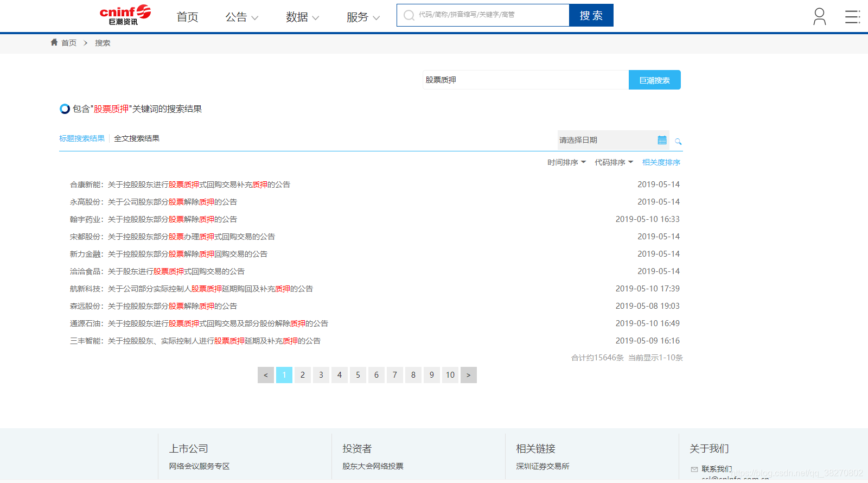Select page 5 in pagination
Image resolution: width=868 pixels, height=483 pixels.
358,375
